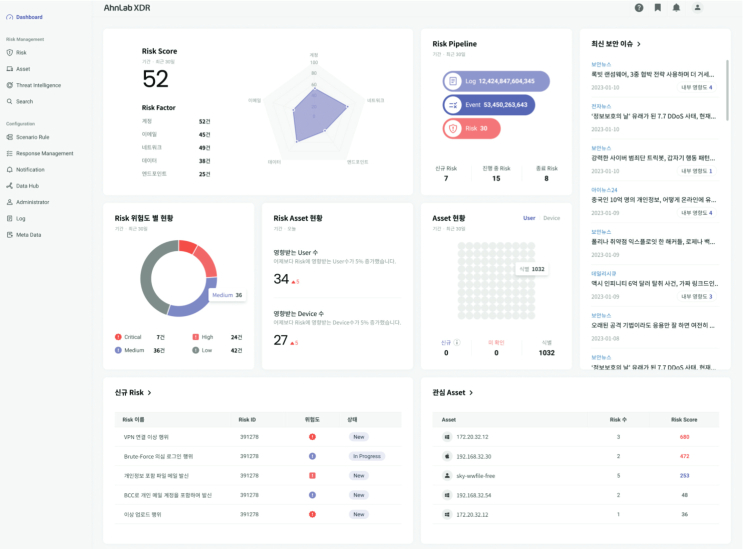Open the Risk page from the sidebar
This screenshot has height=549, width=743.
coord(21,52)
